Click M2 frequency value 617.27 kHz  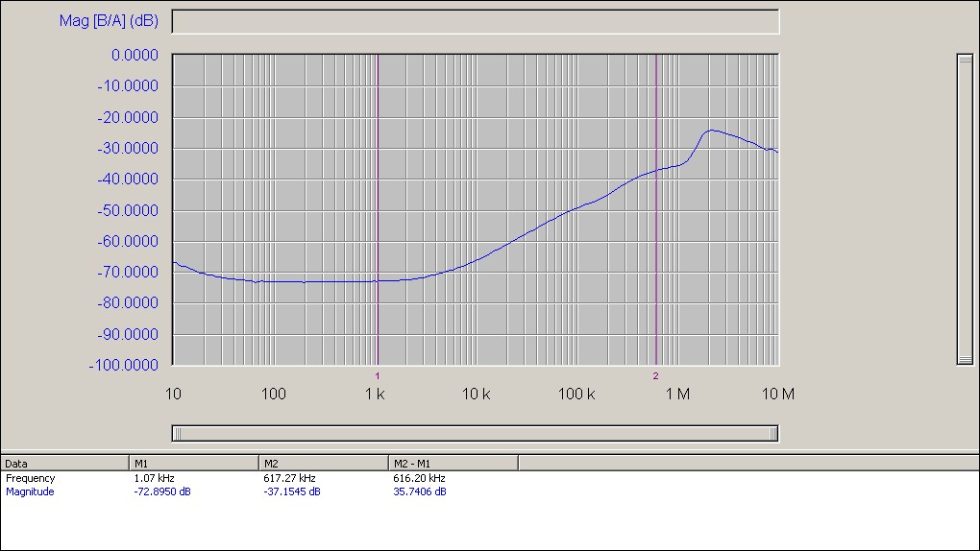coord(289,478)
